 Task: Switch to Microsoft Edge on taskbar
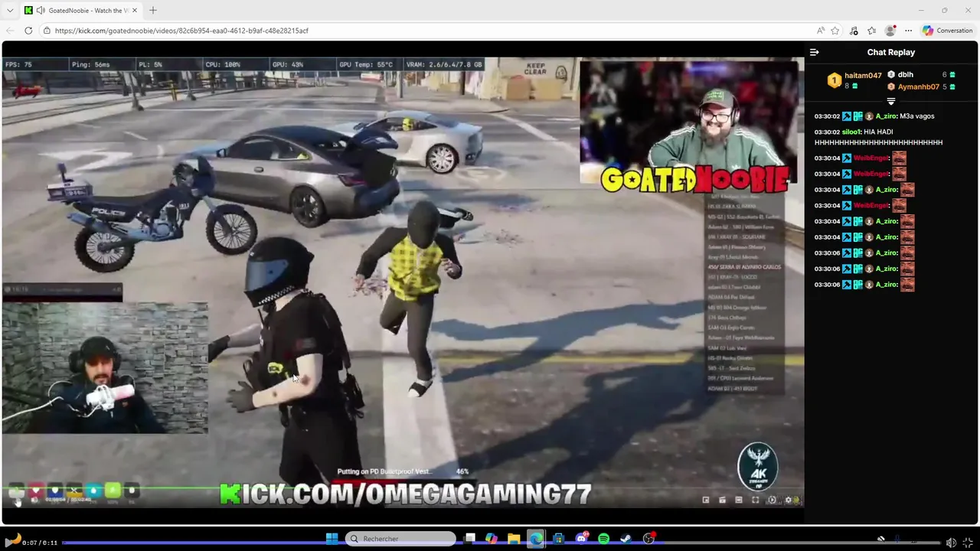536,539
